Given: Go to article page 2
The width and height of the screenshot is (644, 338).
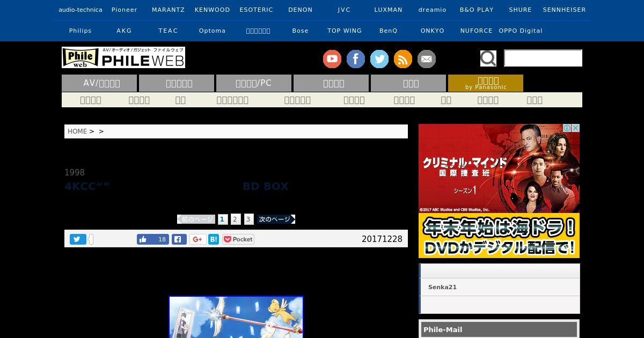Looking at the screenshot, I should (x=235, y=219).
